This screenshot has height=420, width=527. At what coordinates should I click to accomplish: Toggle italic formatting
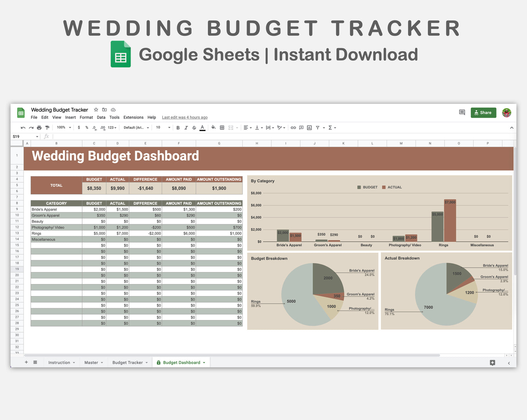(186, 128)
